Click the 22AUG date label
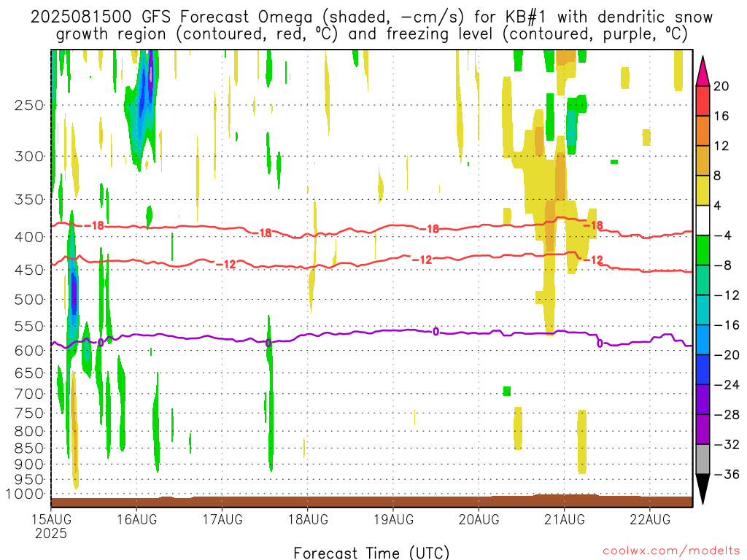This screenshot has width=747, height=560. tap(650, 519)
